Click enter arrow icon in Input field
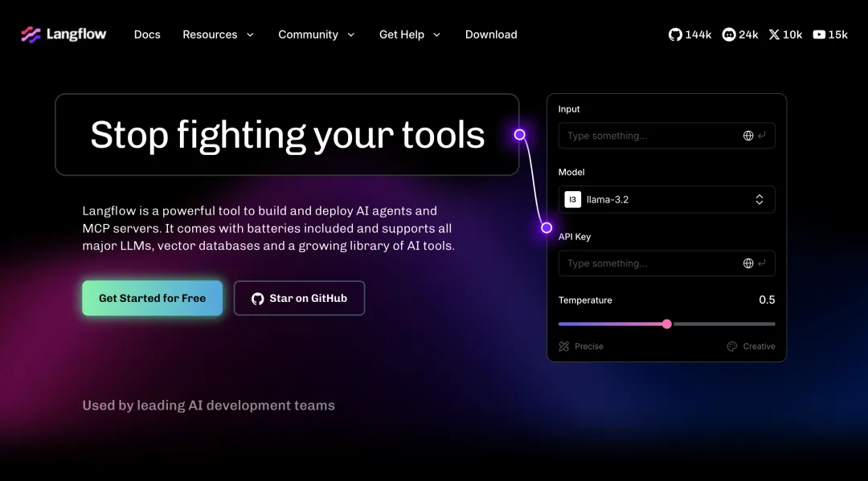 tap(762, 136)
